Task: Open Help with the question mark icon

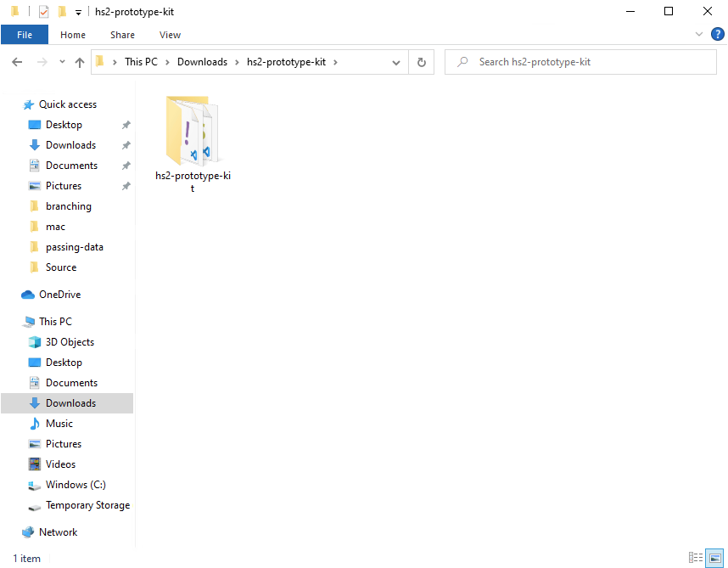Action: 718,35
